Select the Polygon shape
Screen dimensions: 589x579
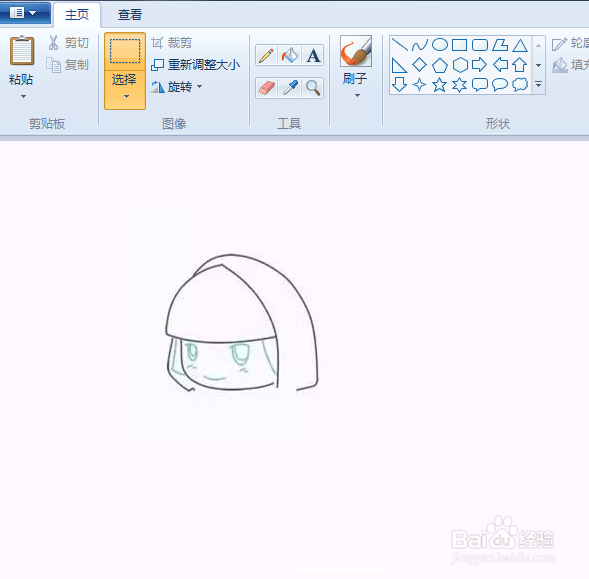point(500,45)
